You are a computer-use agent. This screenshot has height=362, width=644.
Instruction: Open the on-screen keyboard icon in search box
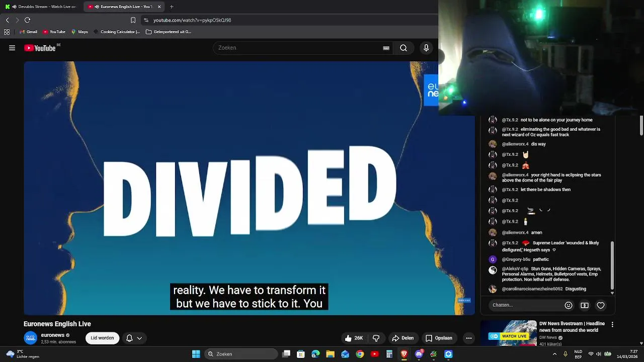[x=386, y=48]
